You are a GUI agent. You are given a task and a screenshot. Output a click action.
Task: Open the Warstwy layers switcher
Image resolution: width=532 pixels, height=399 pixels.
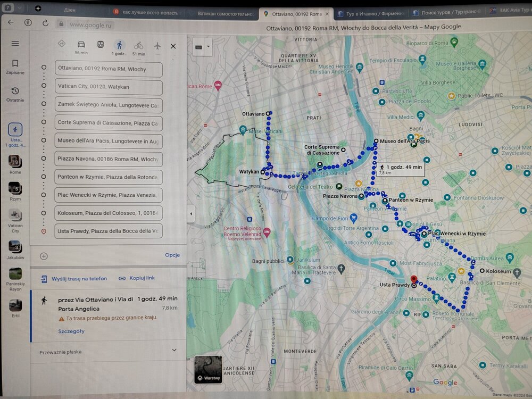[x=209, y=370]
